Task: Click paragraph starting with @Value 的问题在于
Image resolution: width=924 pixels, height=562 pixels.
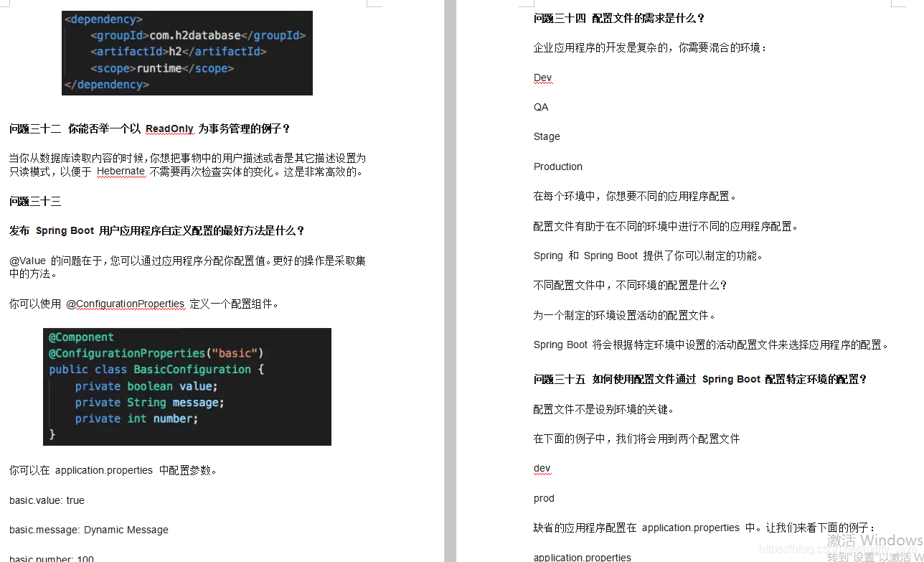Action: 188,267
